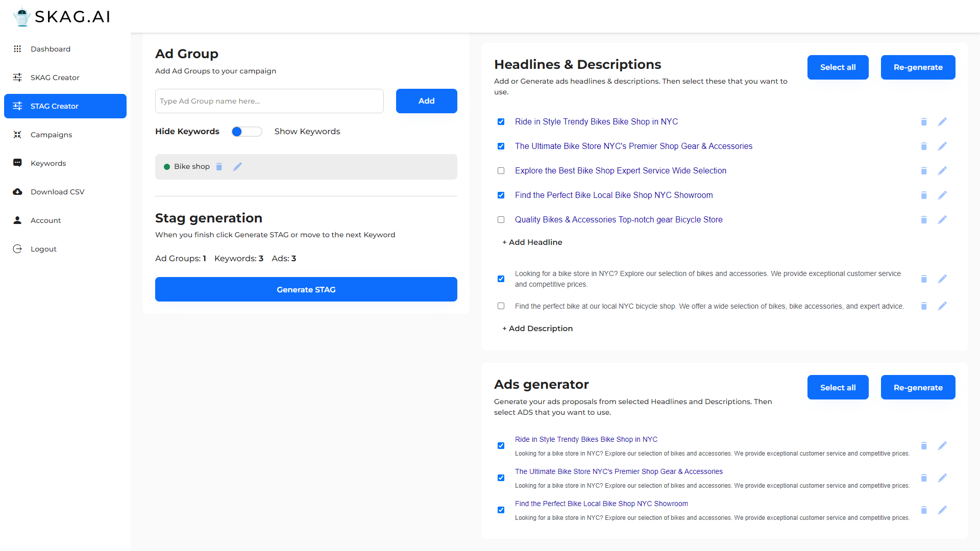The image size is (980, 551).
Task: Edit headline 'The Ultimate Bike Store'
Action: pyautogui.click(x=942, y=146)
